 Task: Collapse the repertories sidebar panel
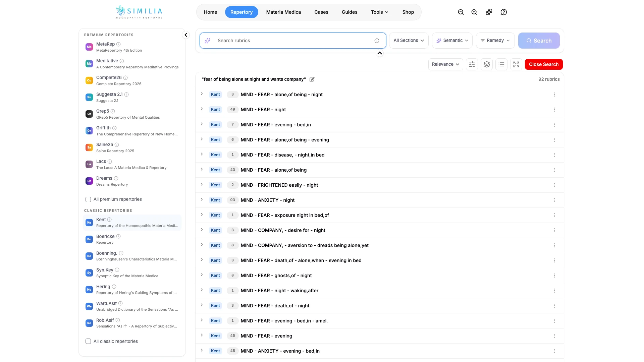pyautogui.click(x=186, y=35)
